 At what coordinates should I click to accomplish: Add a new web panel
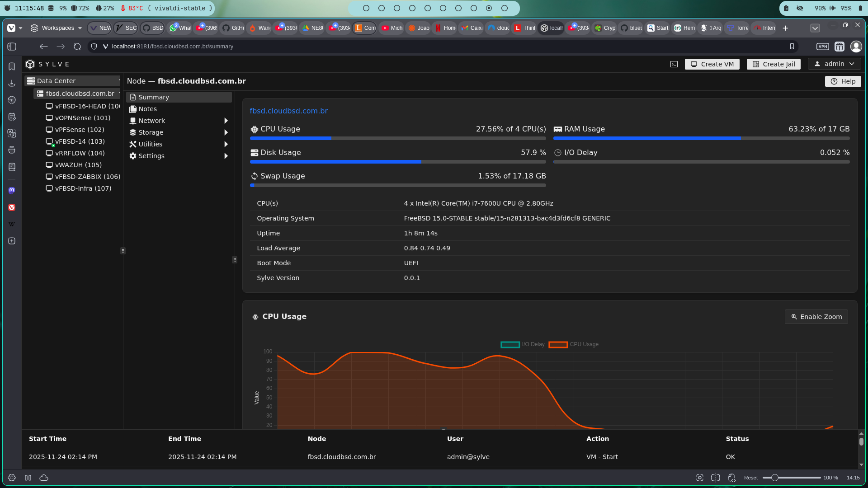point(12,241)
